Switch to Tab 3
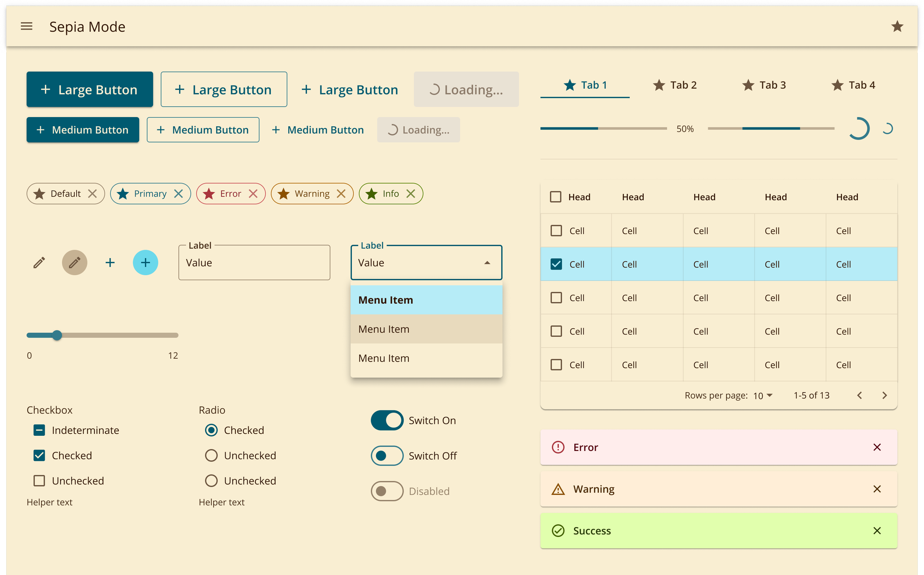924x575 pixels. click(764, 85)
